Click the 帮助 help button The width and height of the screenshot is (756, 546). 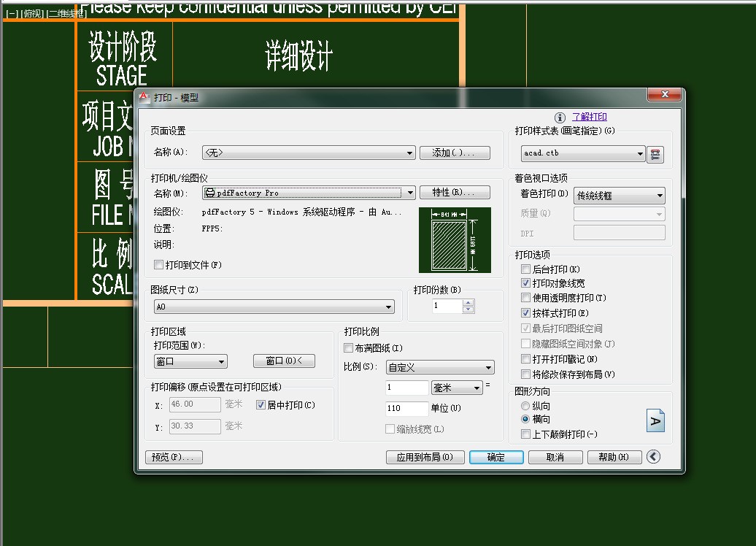(614, 457)
